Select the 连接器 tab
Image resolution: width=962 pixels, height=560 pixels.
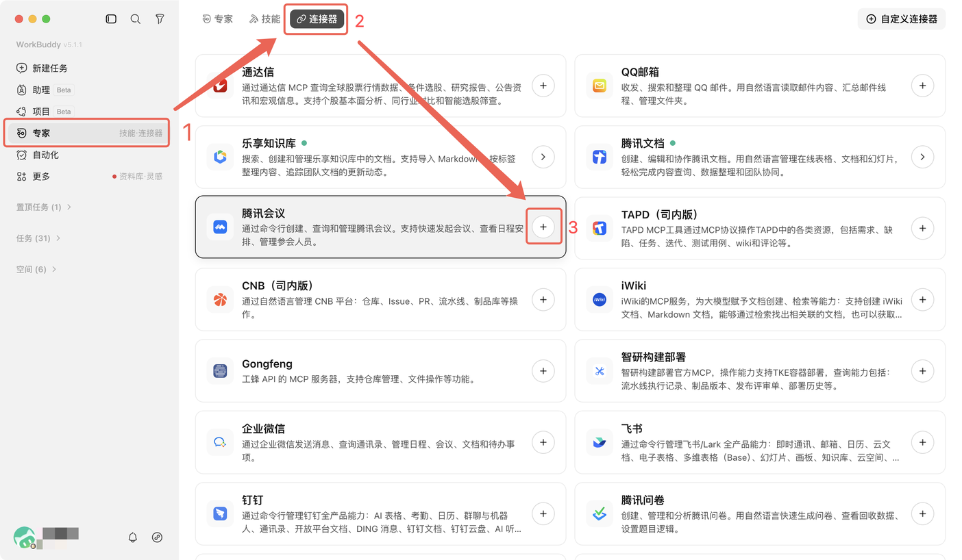tap(317, 19)
